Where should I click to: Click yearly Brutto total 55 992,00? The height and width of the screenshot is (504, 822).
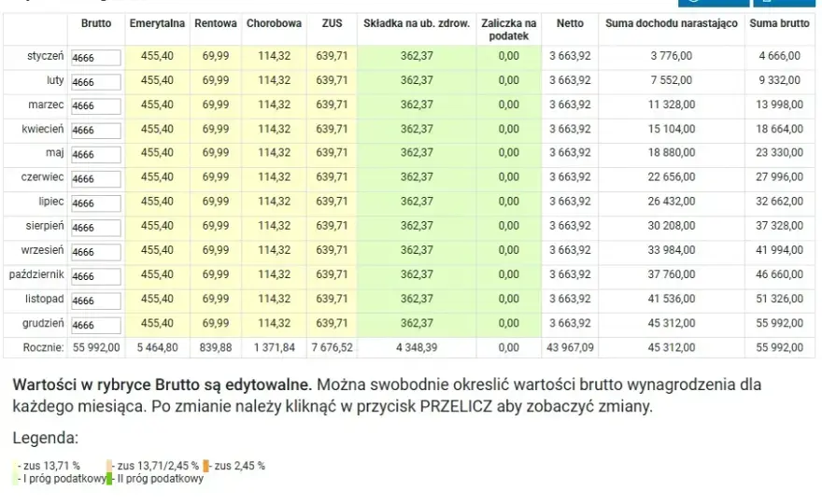pos(96,347)
